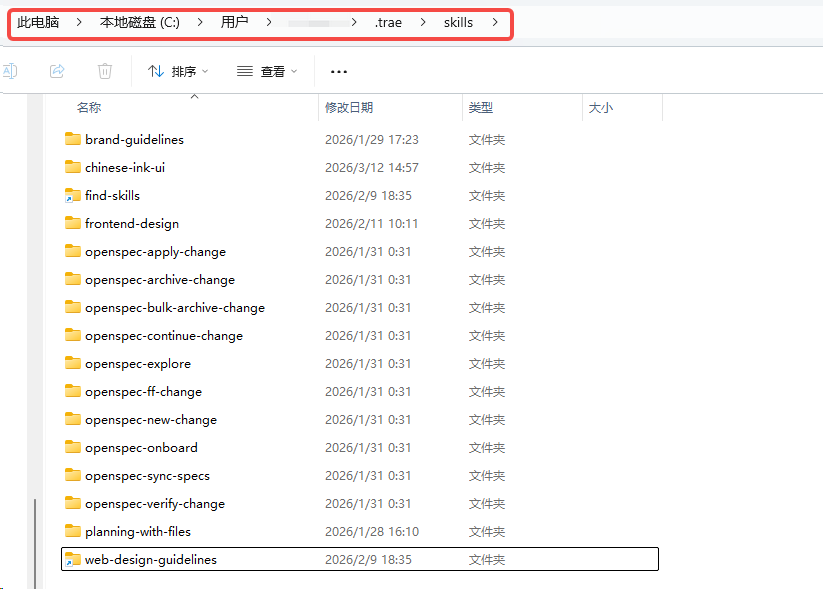The image size is (823, 589).
Task: Click the chinese-ink-ui folder icon
Action: 72,167
